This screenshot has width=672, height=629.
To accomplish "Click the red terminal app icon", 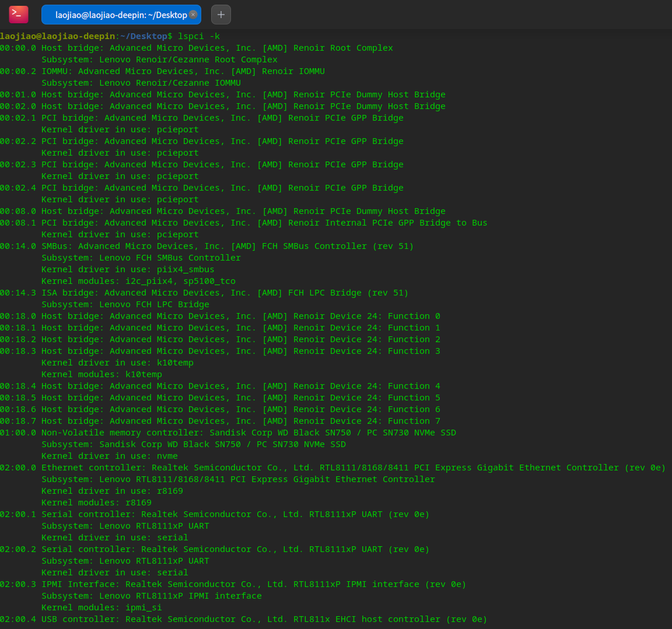I will coord(19,15).
